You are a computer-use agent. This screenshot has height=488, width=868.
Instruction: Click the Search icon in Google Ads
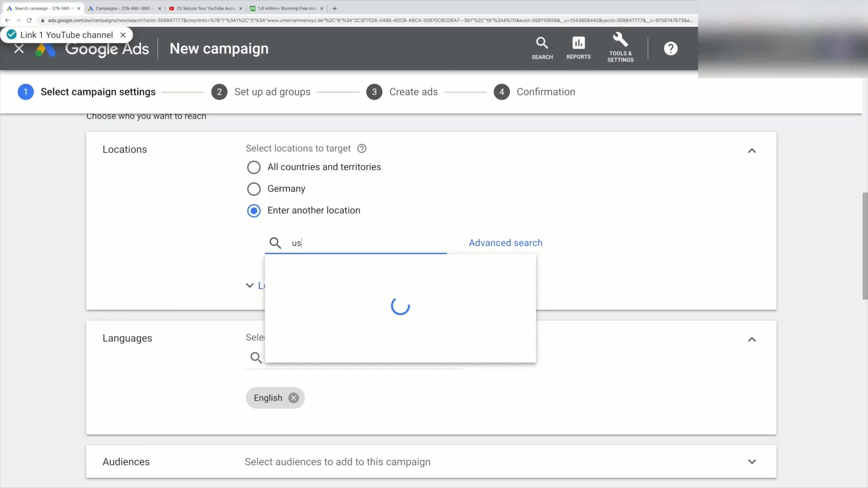542,47
